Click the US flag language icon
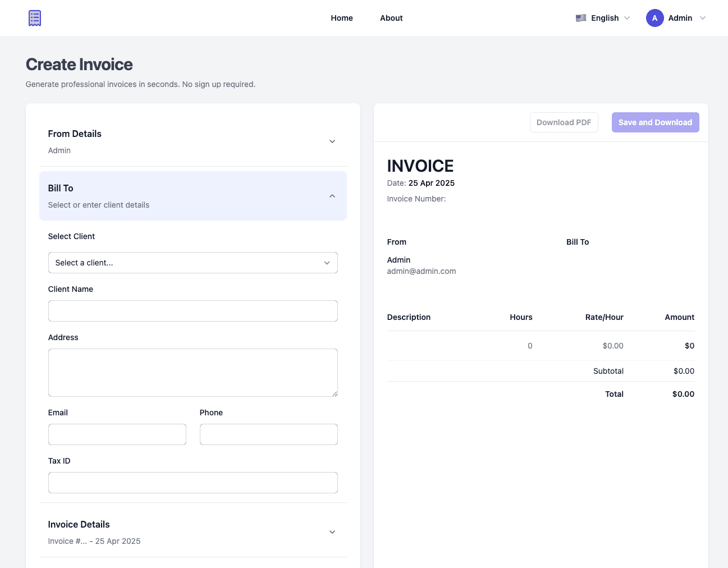This screenshot has height=568, width=728. 581,18
